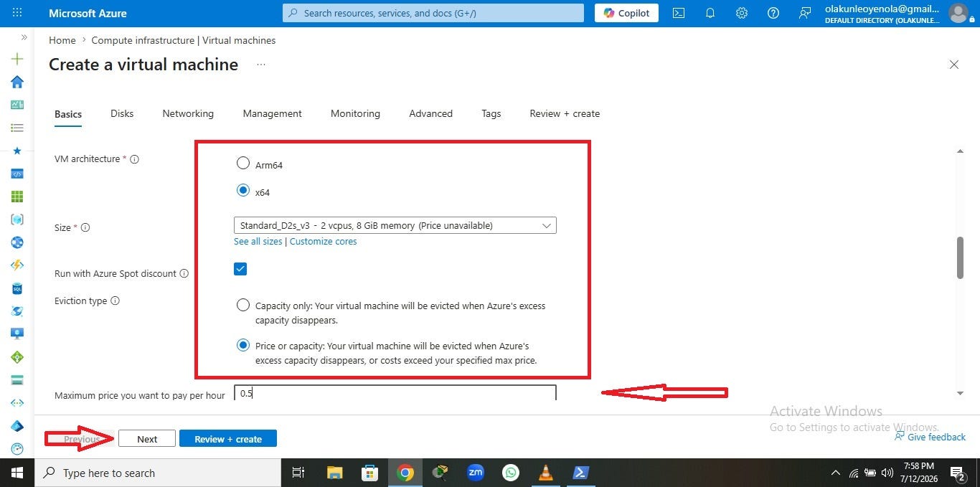Viewport: 980px width, 487px height.
Task: Open the Review + create tab
Action: coord(565,113)
